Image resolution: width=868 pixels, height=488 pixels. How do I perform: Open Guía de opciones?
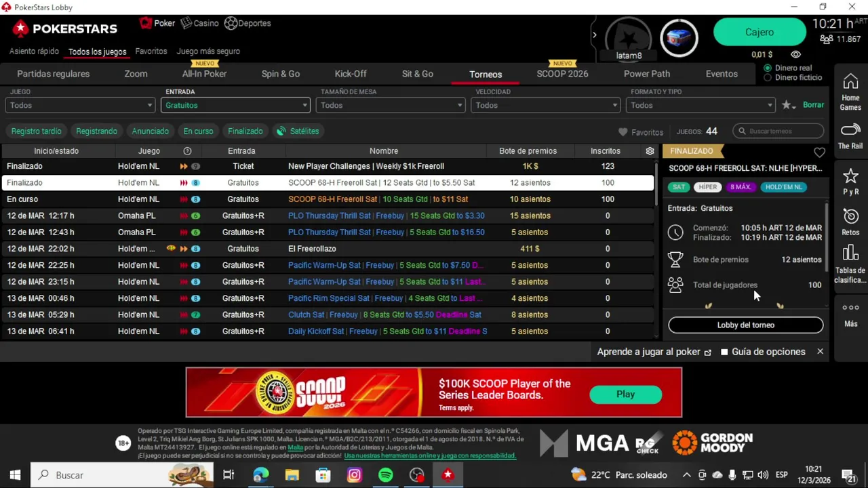click(763, 352)
